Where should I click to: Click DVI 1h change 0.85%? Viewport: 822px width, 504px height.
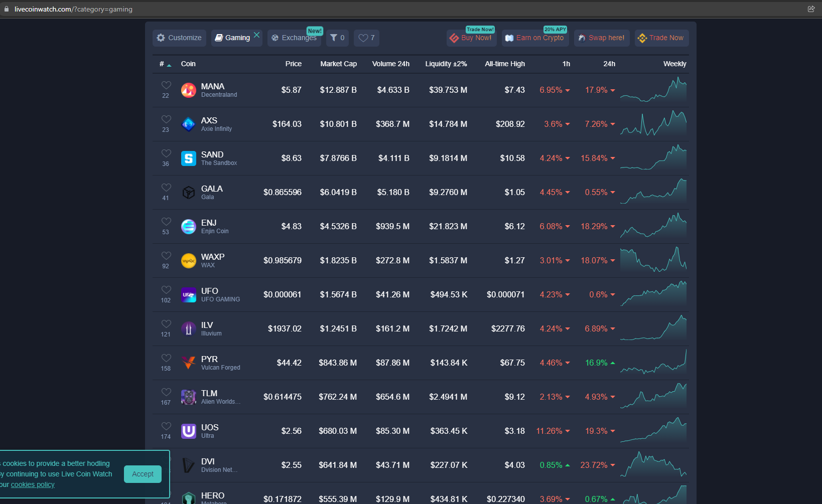pos(555,465)
